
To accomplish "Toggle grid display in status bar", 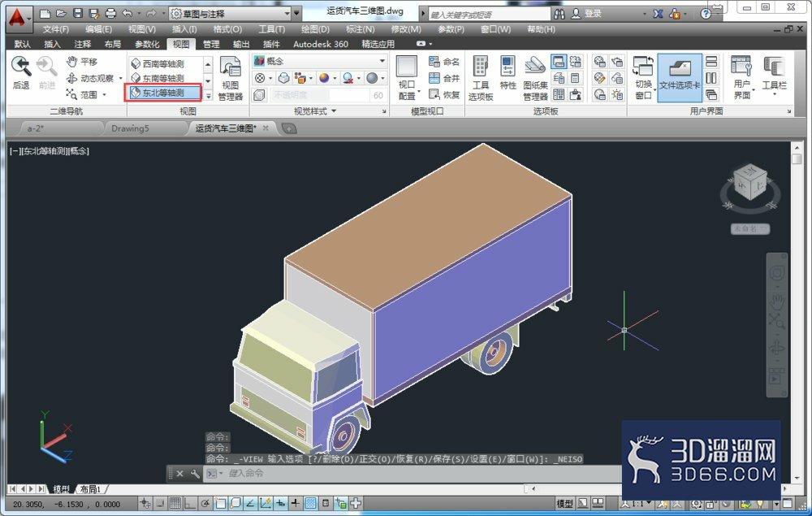I will [175, 503].
